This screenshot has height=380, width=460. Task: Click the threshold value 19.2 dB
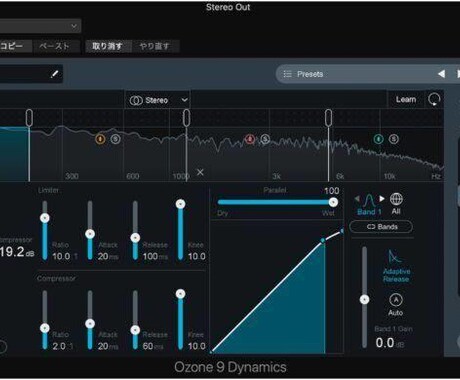(17, 252)
